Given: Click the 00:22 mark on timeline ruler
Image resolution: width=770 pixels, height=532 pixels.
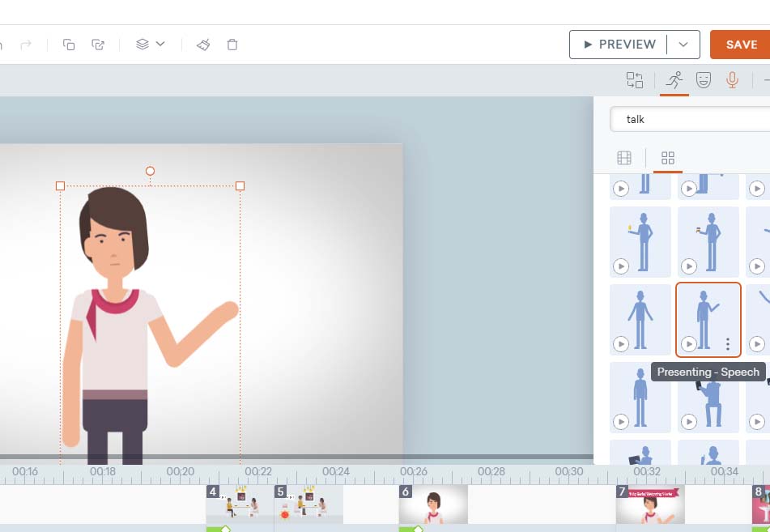Looking at the screenshot, I should (x=258, y=471).
